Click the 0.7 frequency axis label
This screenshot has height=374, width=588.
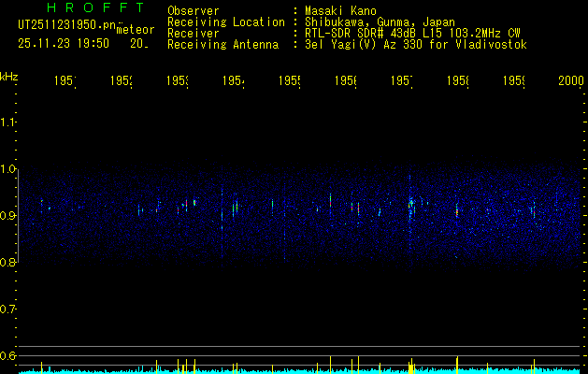click(x=7, y=309)
